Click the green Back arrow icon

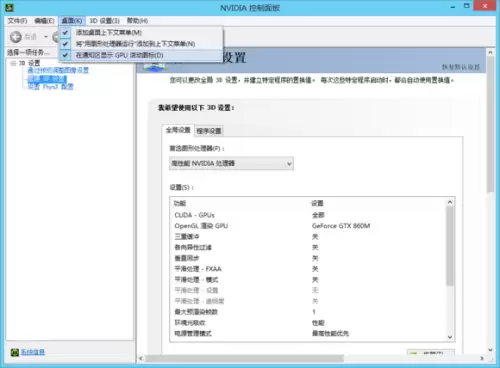pyautogui.click(x=16, y=37)
